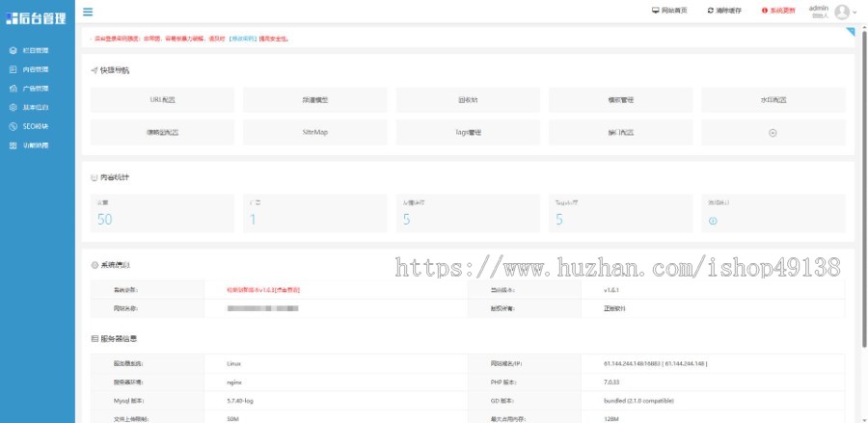
Task: Click the 后台管理 logo
Action: (37, 18)
